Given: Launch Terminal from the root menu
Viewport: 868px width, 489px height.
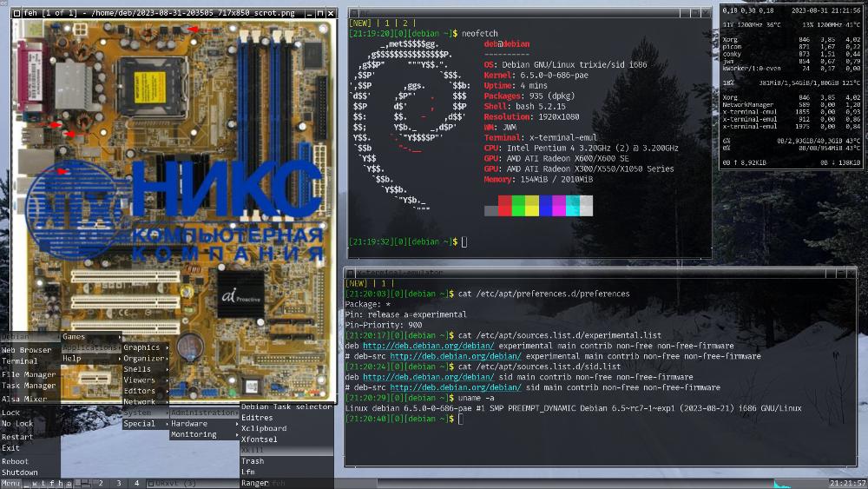Looking at the screenshot, I should click(30, 361).
